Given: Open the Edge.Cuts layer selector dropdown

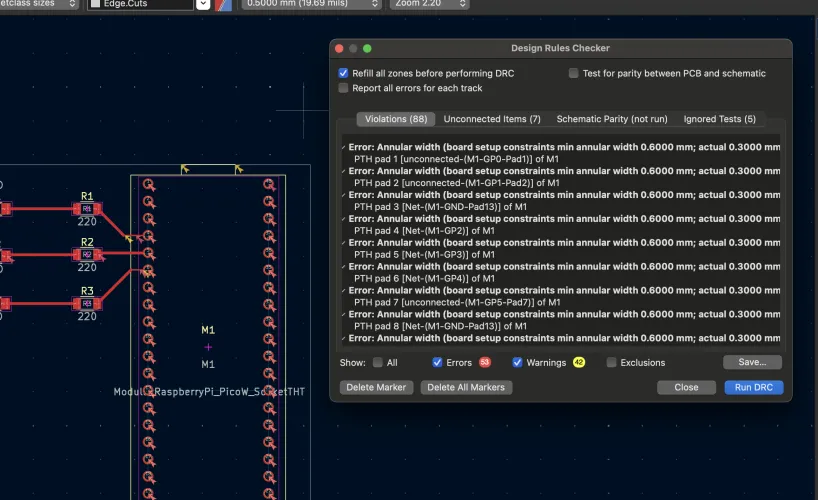Looking at the screenshot, I should pos(203,4).
